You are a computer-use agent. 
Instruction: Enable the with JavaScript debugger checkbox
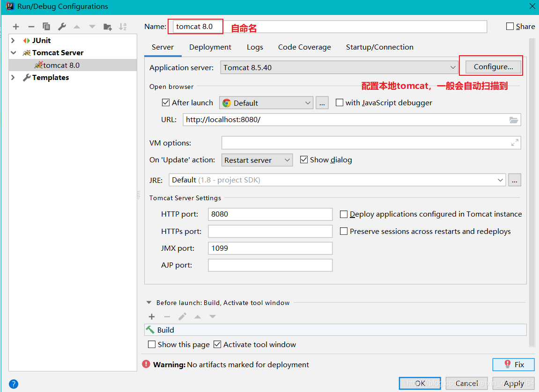click(340, 102)
